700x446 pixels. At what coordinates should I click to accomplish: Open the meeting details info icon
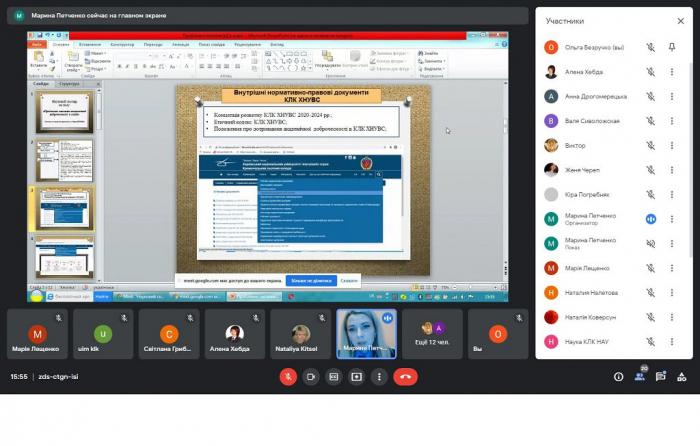(x=618, y=377)
